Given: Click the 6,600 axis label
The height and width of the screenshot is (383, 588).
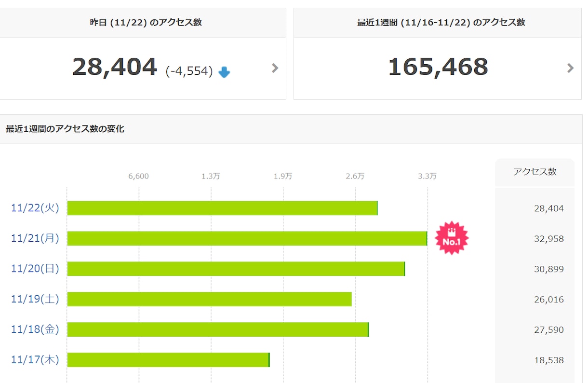Looking at the screenshot, I should pyautogui.click(x=139, y=176).
